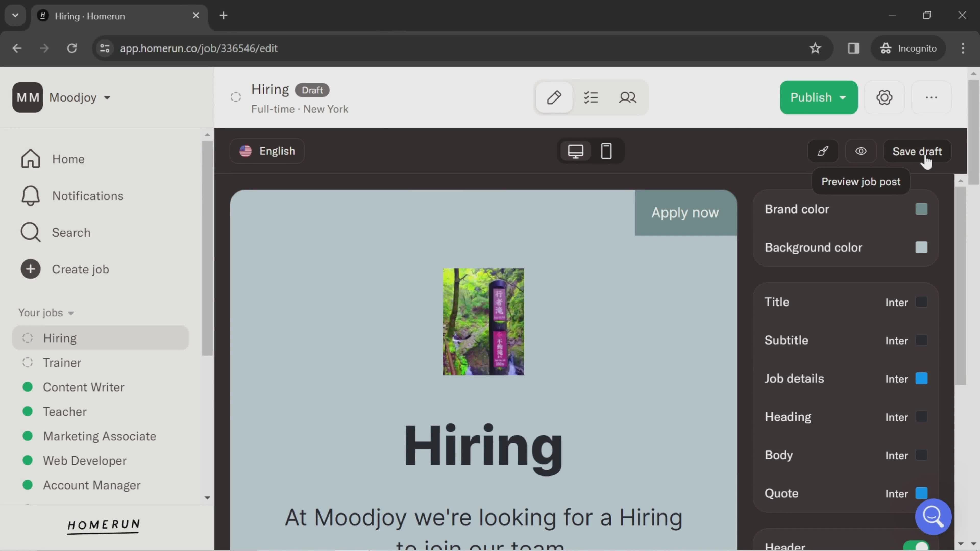Click the checklist/scoring tool icon
Screen dimensions: 980x551
592,97
